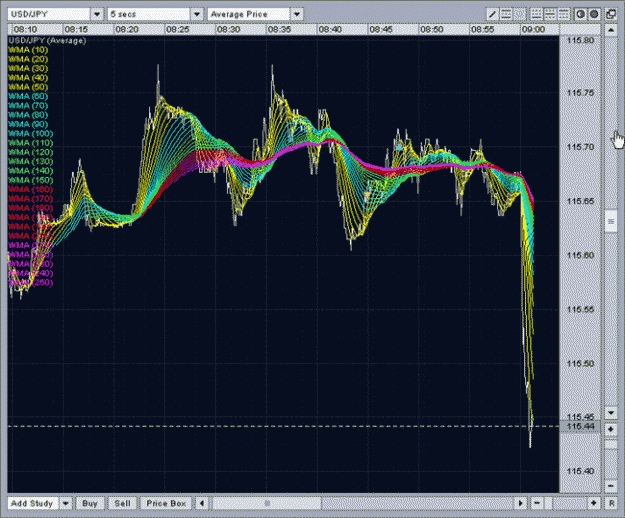Click the Add Study button
The image size is (625, 518).
[33, 503]
